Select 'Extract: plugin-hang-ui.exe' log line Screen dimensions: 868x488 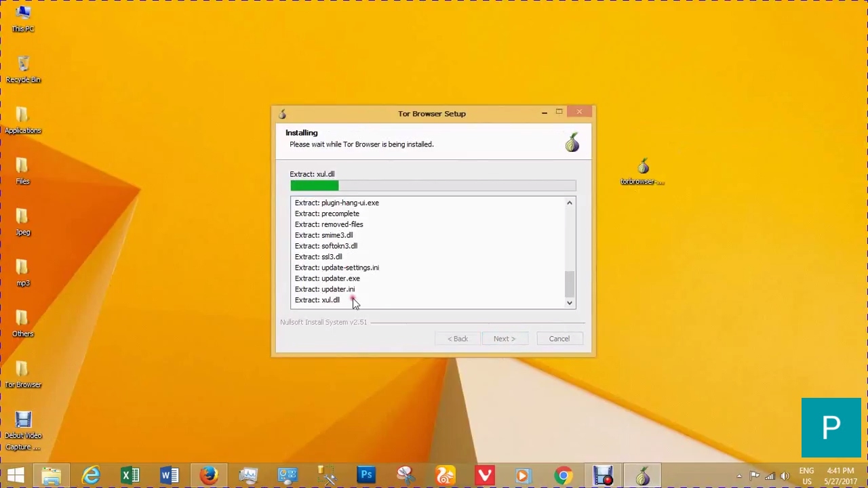click(x=337, y=203)
